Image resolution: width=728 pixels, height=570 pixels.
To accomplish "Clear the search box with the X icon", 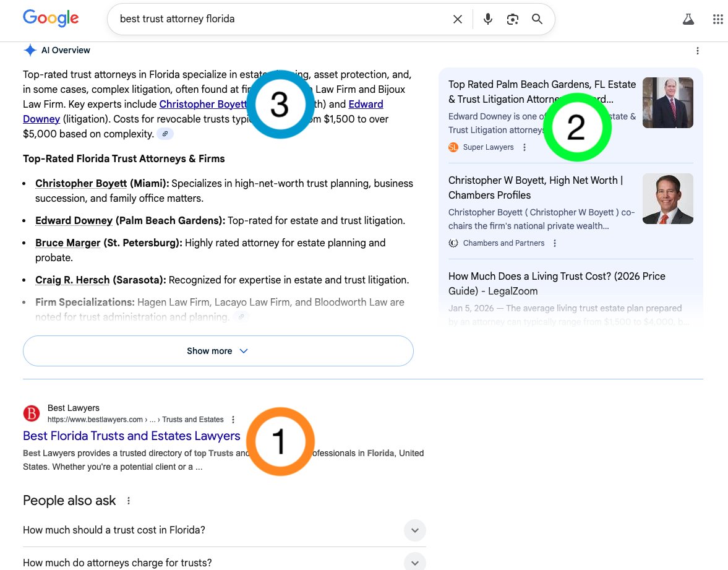I will click(457, 19).
